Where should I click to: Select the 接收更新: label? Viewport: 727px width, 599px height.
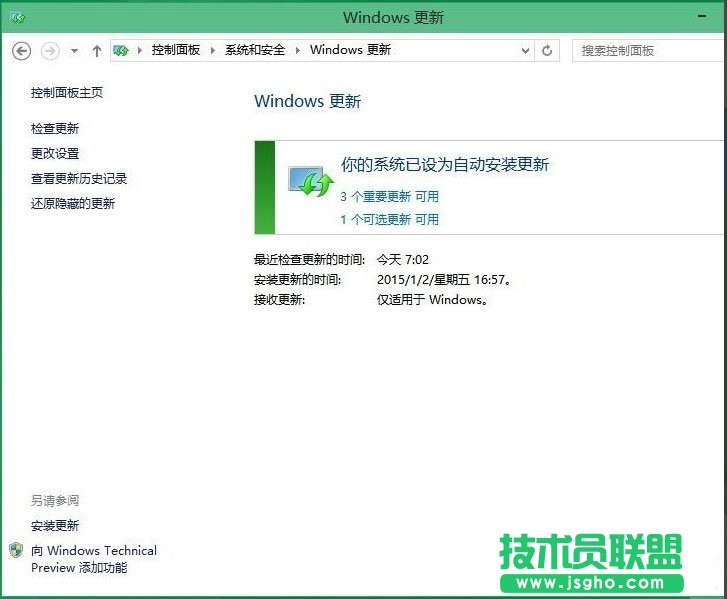(279, 300)
